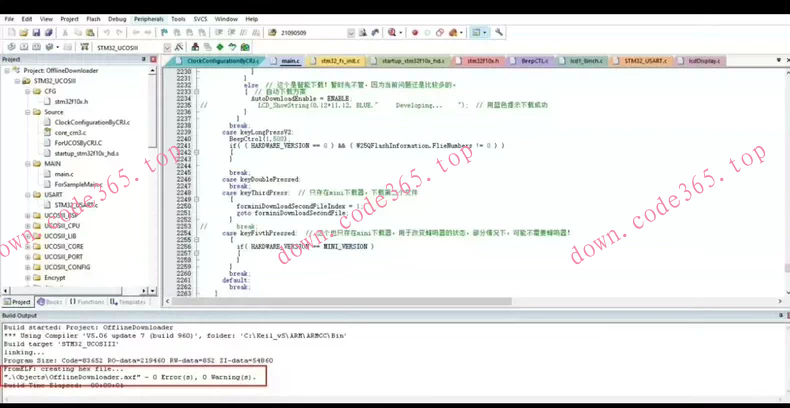The width and height of the screenshot is (790, 408).
Task: Click the green diamond Run-Time Environment icon
Action: click(220, 47)
